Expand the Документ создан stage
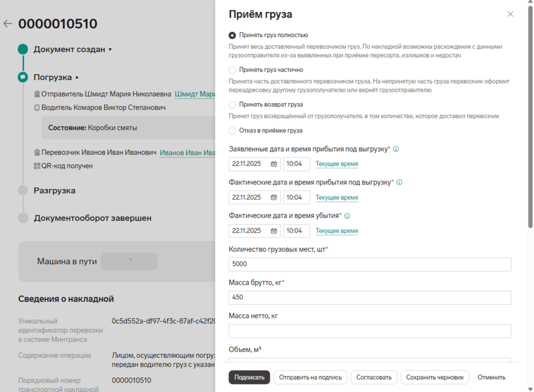The width and height of the screenshot is (534, 392). click(110, 50)
